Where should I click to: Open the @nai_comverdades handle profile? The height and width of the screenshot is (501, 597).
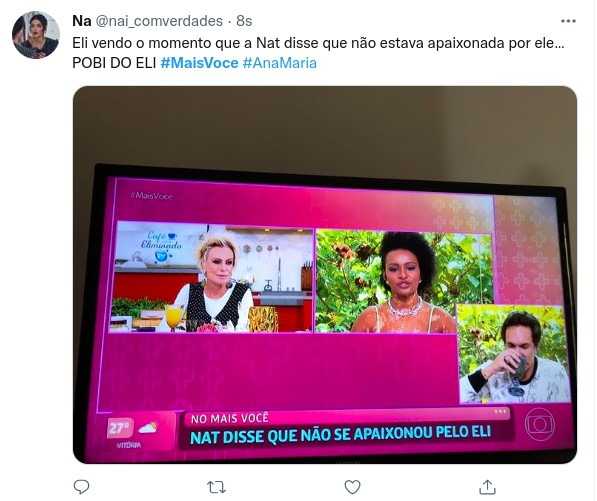pyautogui.click(x=159, y=21)
